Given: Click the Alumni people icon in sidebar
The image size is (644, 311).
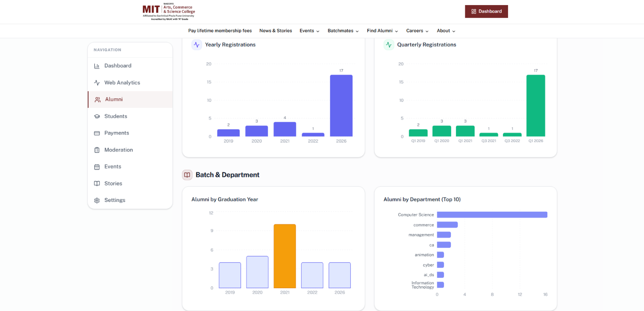Looking at the screenshot, I should pos(97,100).
